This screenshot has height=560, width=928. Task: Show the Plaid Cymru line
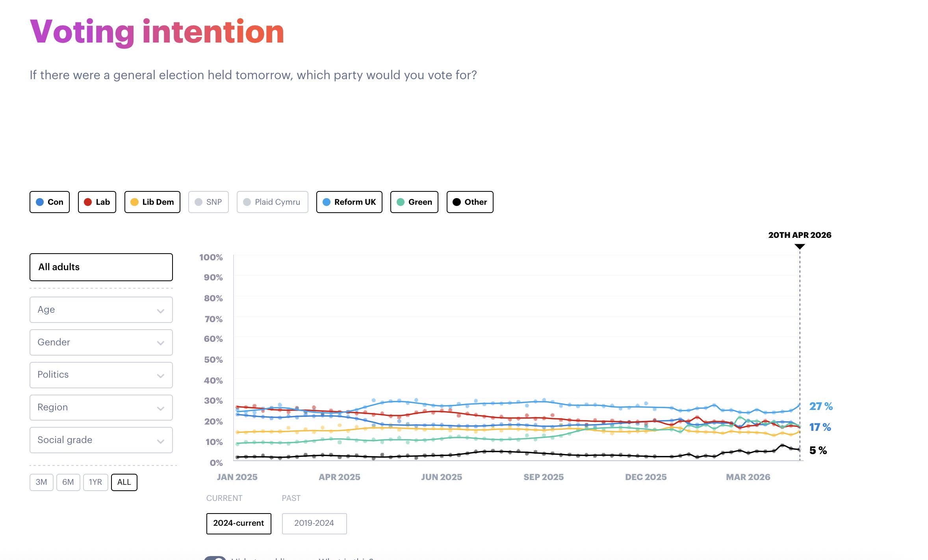pyautogui.click(x=272, y=202)
